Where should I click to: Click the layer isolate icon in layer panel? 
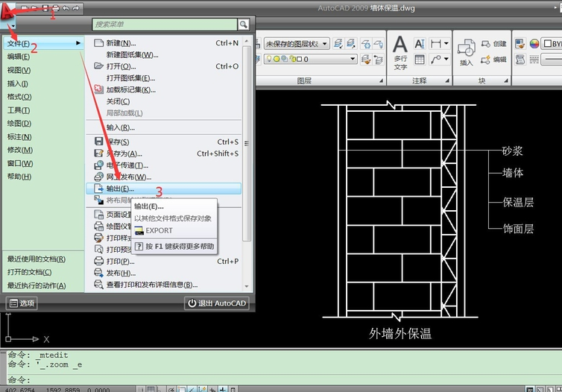338,44
